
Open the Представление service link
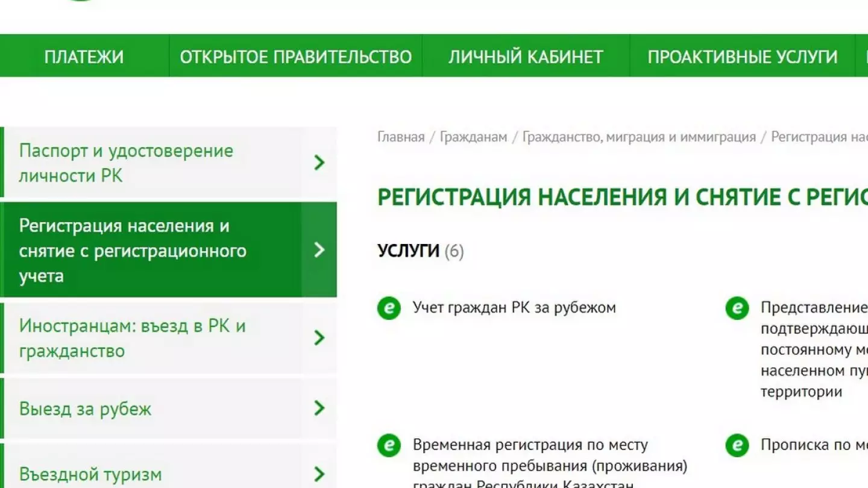pos(814,349)
